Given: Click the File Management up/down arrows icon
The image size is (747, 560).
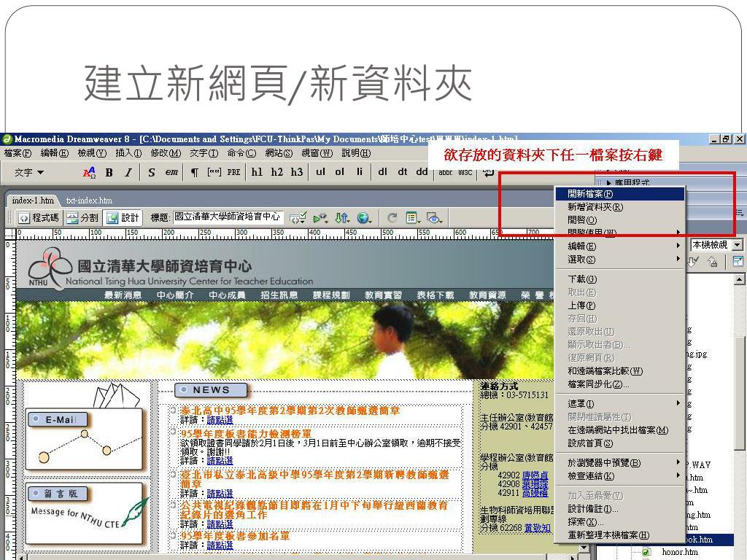Looking at the screenshot, I should [x=341, y=218].
